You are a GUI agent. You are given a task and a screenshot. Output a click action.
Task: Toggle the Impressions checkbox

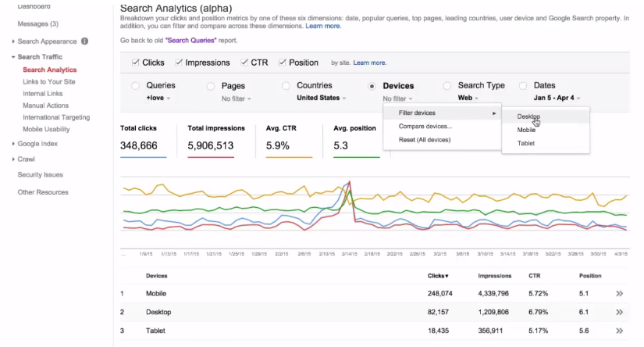[x=180, y=63]
